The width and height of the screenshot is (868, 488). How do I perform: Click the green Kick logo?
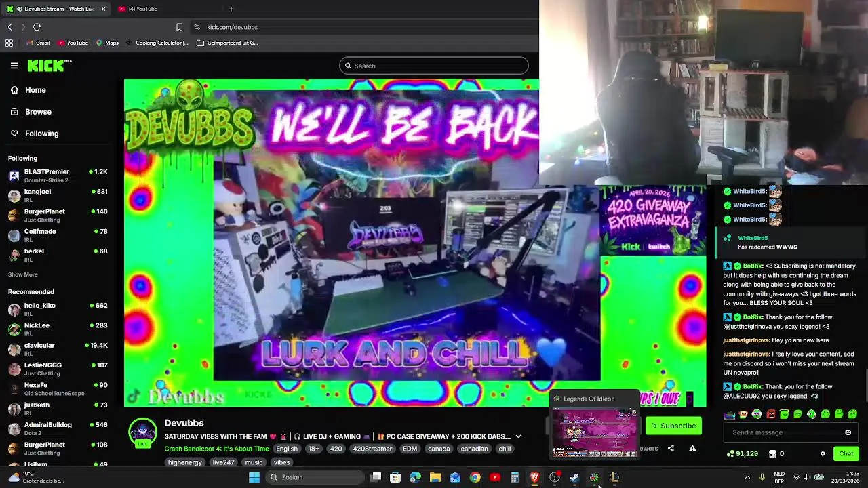[x=49, y=65]
